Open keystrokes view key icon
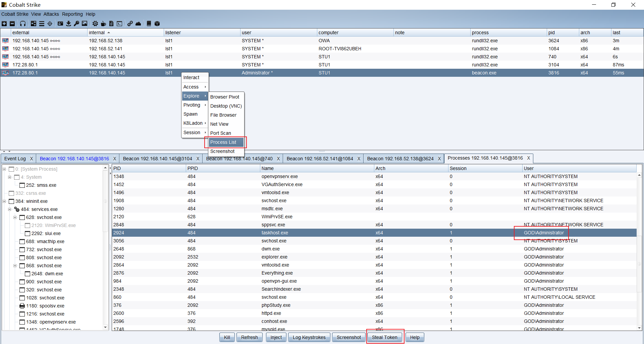Image resolution: width=644 pixels, height=344 pixels. 76,23
